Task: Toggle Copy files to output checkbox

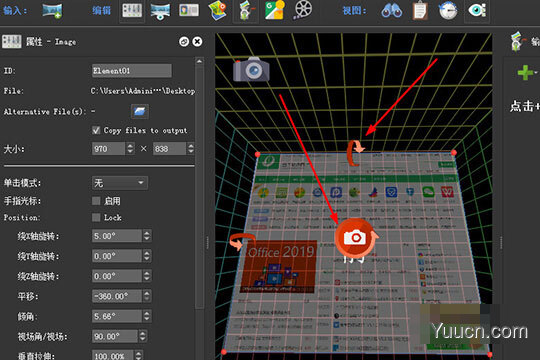Action: pyautogui.click(x=96, y=130)
